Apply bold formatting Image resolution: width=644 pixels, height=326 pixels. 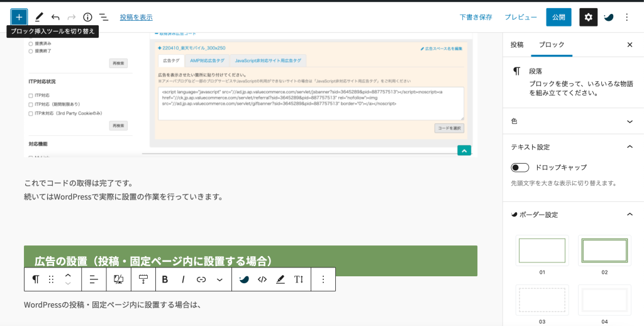click(x=165, y=279)
